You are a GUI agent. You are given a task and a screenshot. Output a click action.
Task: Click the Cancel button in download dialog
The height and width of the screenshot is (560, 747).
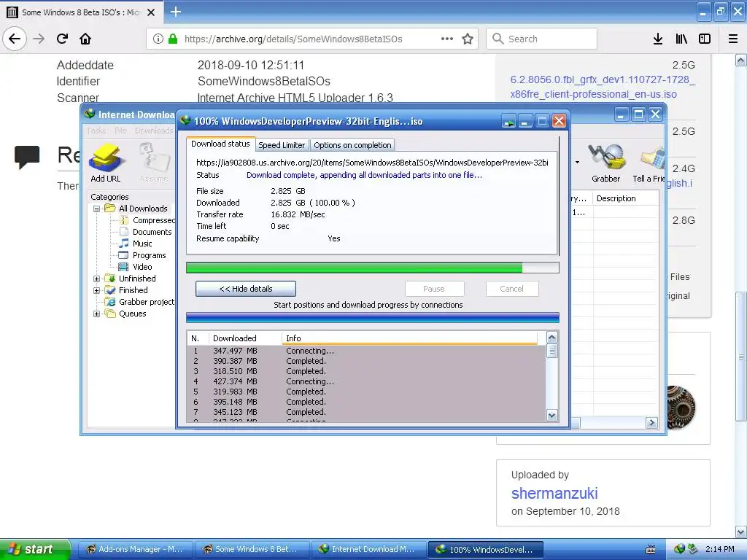511,289
